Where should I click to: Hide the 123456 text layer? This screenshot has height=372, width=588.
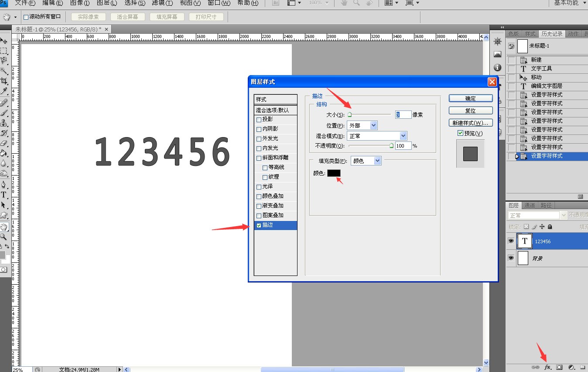point(511,241)
